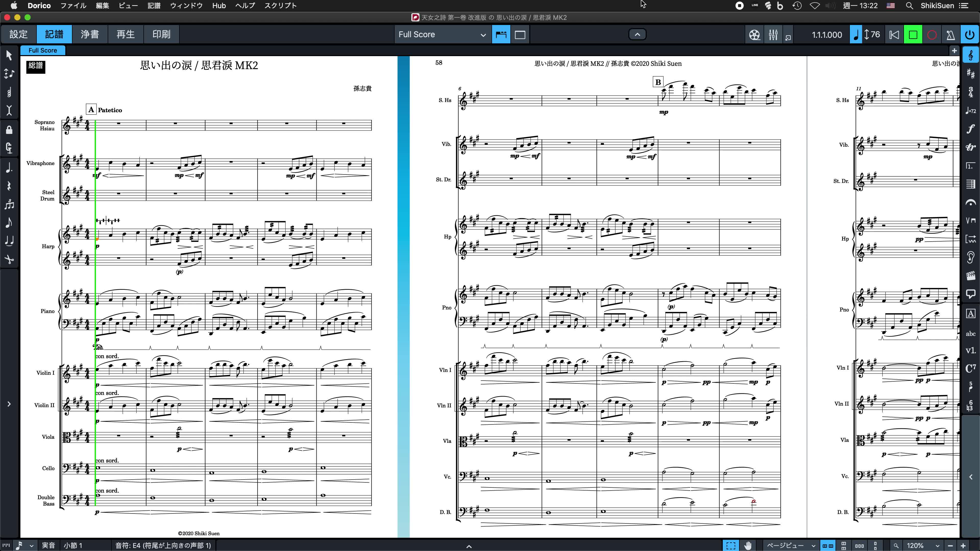Open Bars and Barlines panel
Screen dimensions: 980x551
pos(971,184)
